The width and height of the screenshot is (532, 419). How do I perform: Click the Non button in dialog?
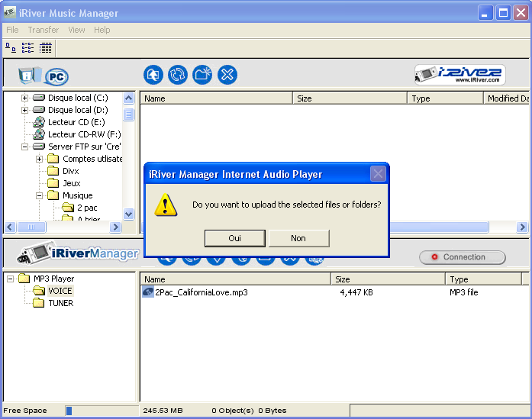point(298,238)
